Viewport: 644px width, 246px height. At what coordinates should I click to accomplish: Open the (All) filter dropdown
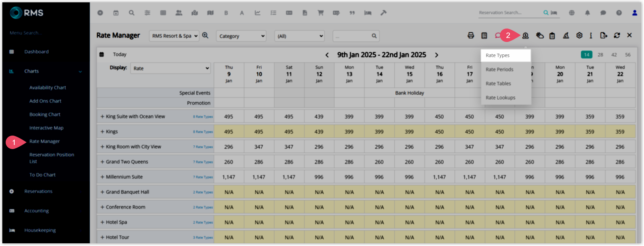(x=300, y=36)
